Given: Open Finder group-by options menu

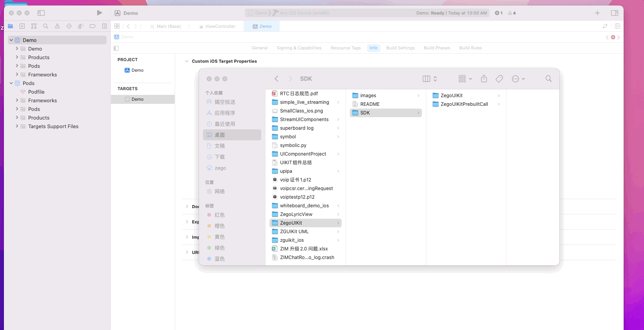Looking at the screenshot, I should 465,79.
